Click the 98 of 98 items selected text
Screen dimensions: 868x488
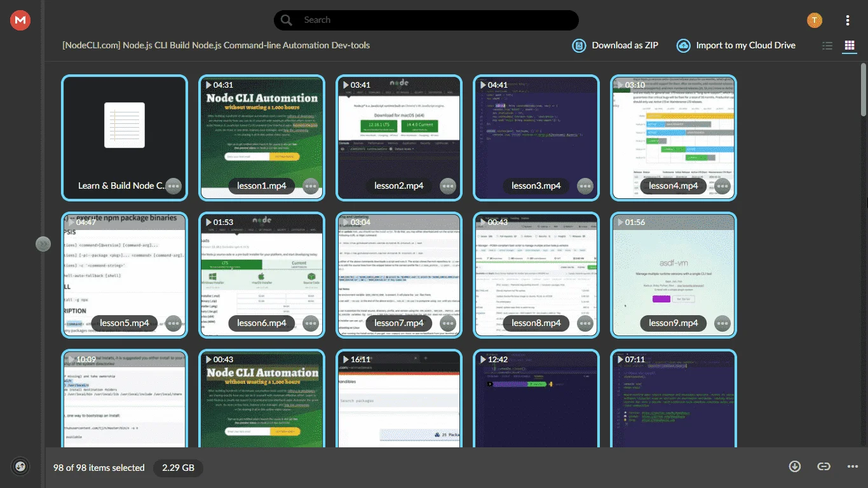point(99,468)
